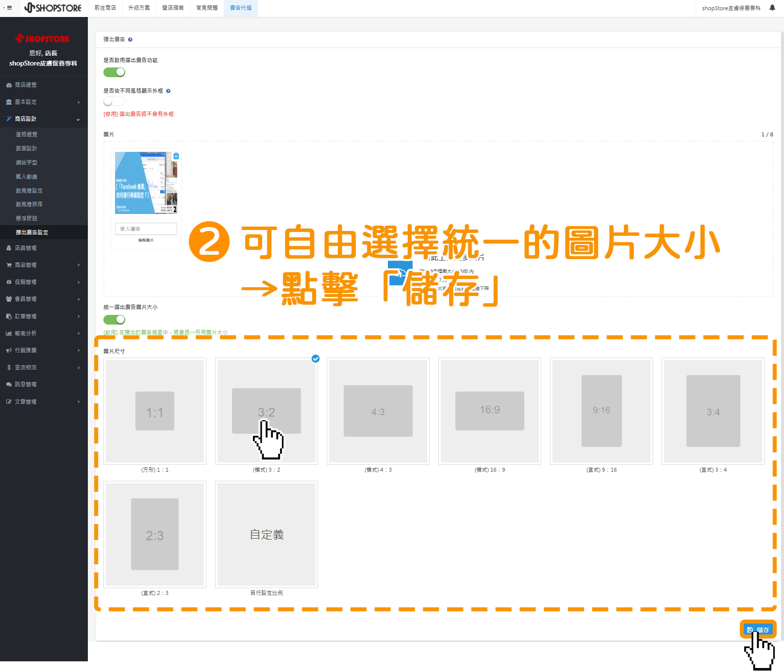Image resolution: width=784 pixels, height=672 pixels.
Task: Pick the 自定義 custom ratio option
Action: 267,535
